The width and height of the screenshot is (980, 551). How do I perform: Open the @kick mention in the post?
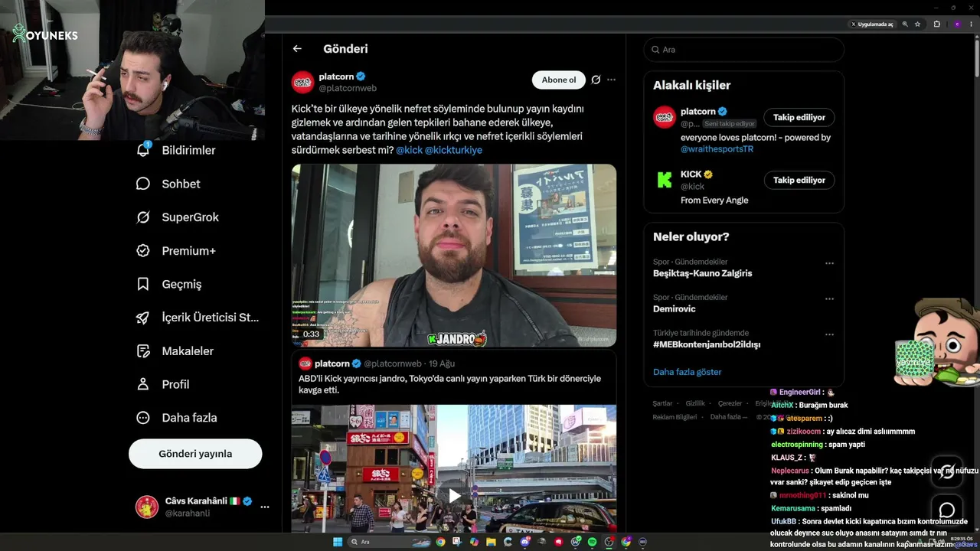pos(409,150)
